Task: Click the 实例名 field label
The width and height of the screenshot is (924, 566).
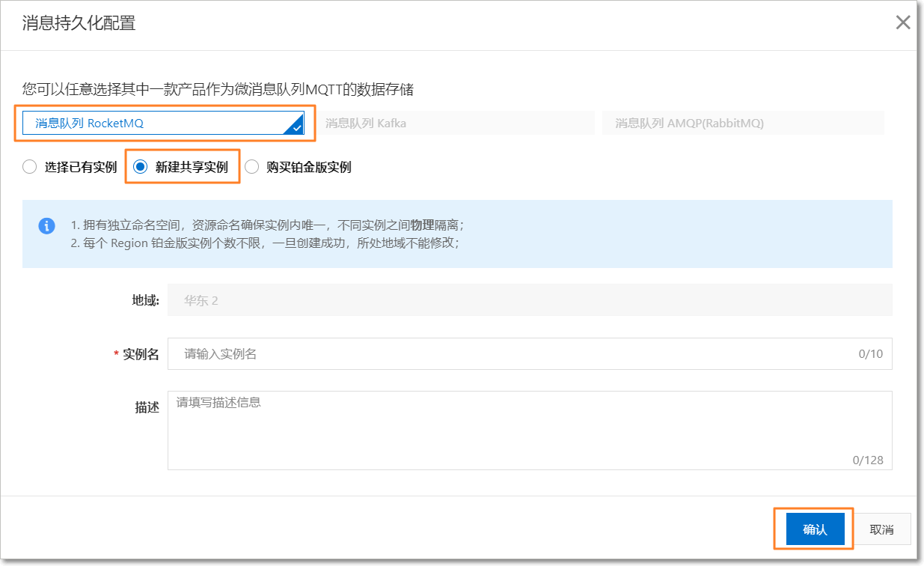Action: pyautogui.click(x=141, y=354)
